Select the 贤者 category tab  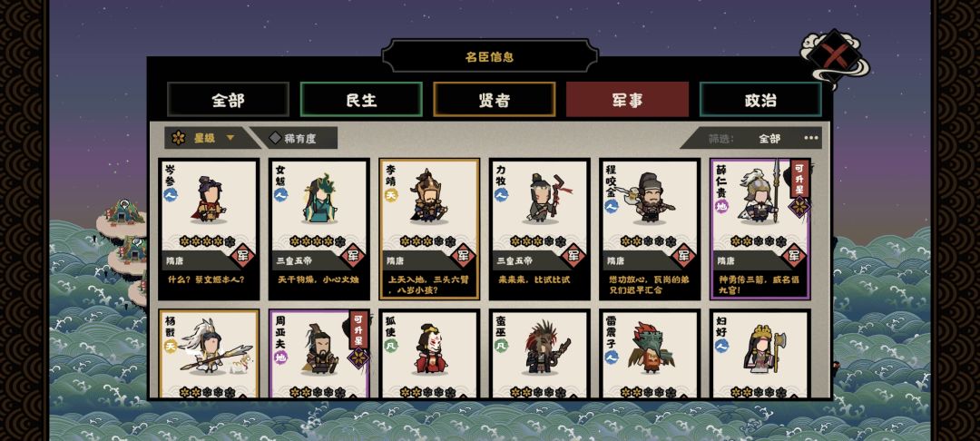click(495, 99)
